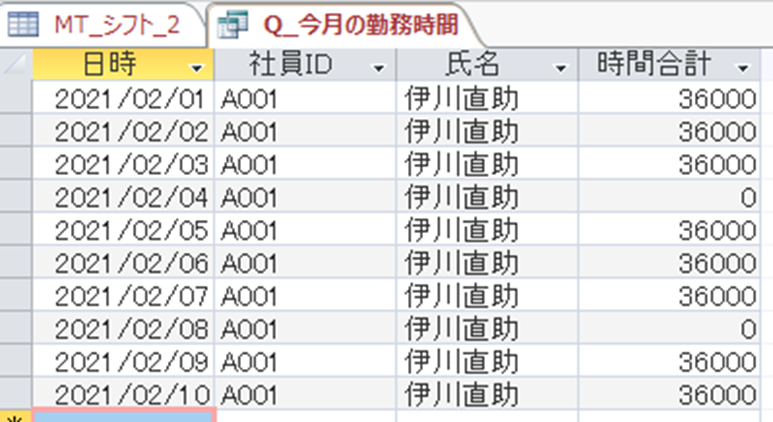Expand the 時間合計 column sort dropdown
Screen dimensions: 773x422
tap(743, 67)
